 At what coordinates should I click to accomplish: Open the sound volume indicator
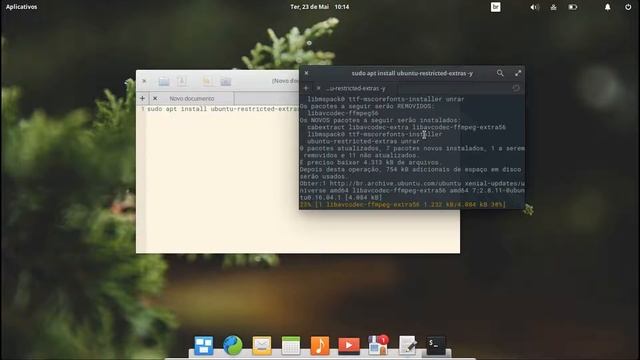tap(534, 7)
